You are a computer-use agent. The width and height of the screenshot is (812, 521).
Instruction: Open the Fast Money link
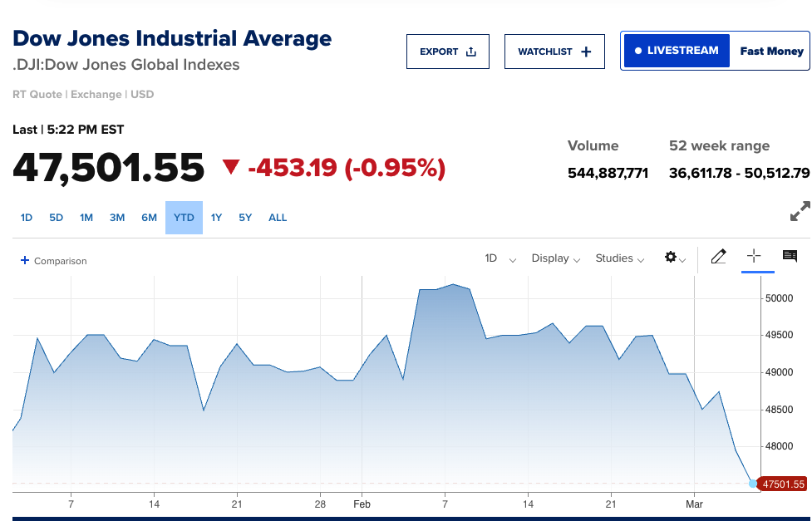771,51
